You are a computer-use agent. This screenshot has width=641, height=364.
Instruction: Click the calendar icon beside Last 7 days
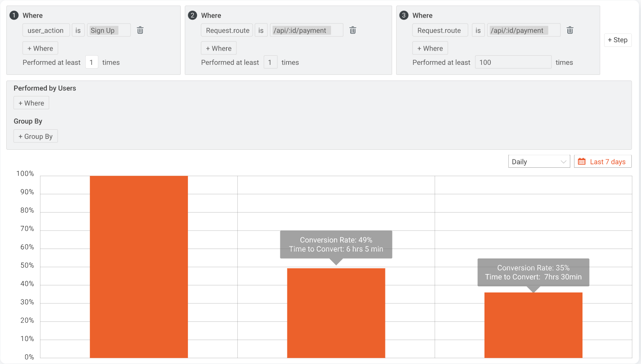click(x=582, y=161)
